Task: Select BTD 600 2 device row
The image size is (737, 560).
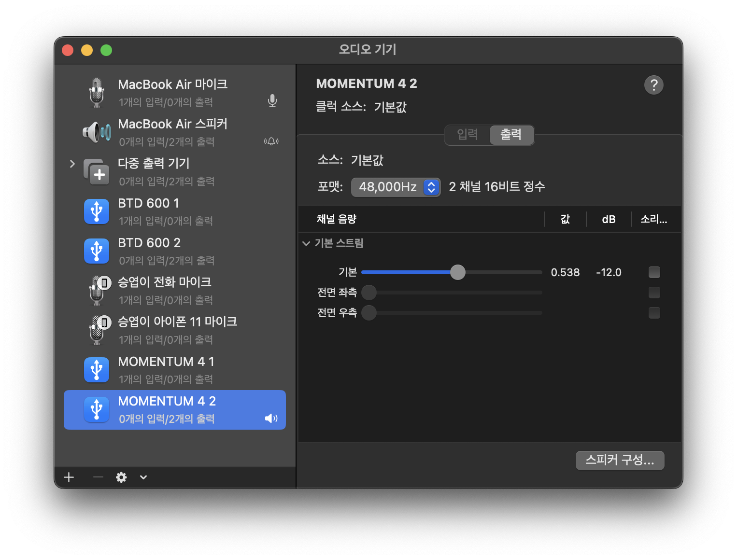Action: pos(175,251)
